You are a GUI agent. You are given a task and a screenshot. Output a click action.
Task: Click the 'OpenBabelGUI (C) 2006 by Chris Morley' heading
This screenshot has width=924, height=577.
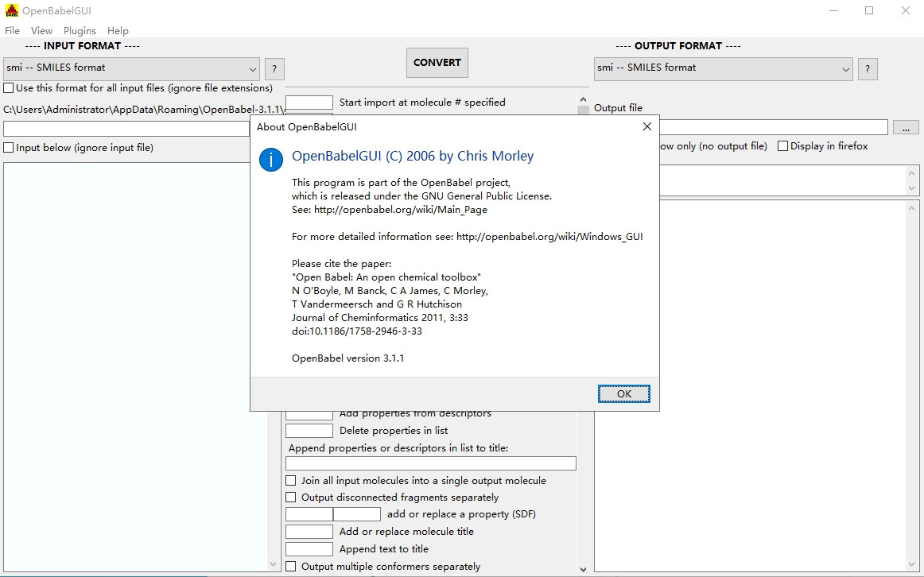coord(413,156)
